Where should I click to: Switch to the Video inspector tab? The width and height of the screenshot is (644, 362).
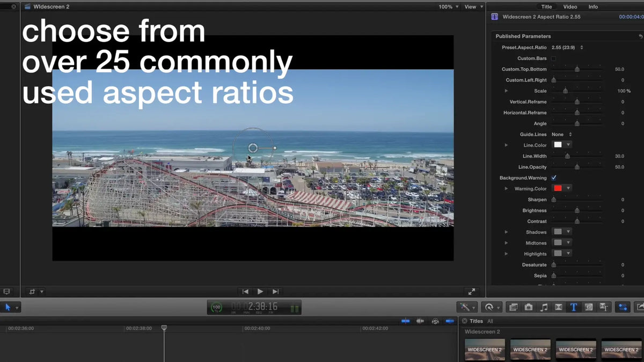[x=570, y=6]
